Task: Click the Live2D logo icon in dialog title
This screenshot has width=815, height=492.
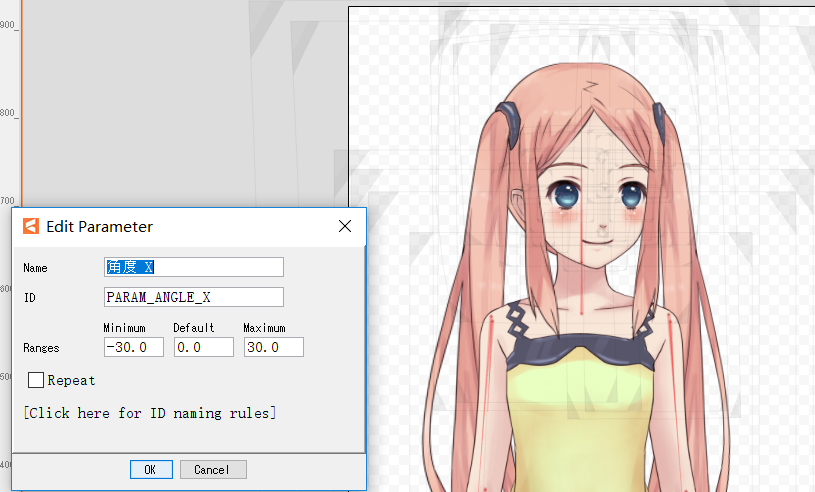Action: coord(31,226)
